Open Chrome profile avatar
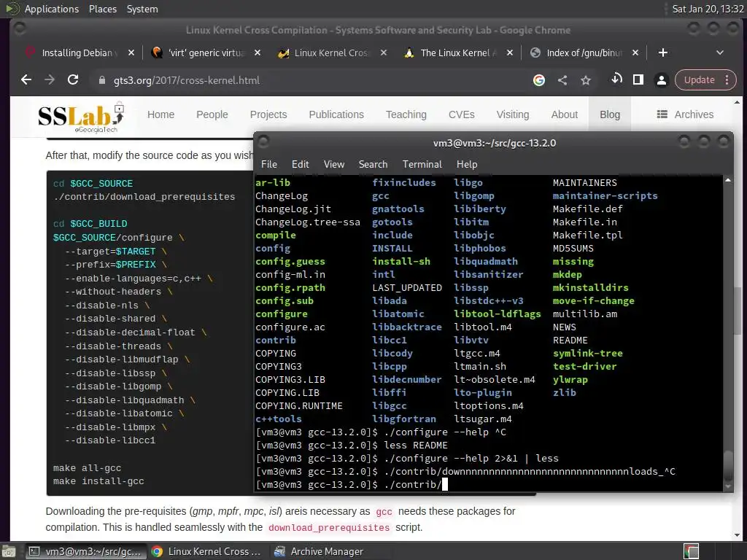The image size is (747, 560). click(x=661, y=80)
